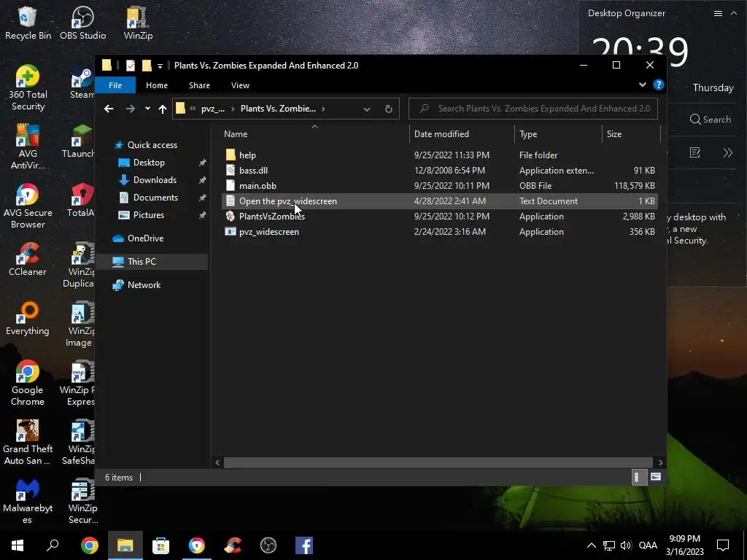
Task: Go forward in File Explorer
Action: [x=130, y=109]
